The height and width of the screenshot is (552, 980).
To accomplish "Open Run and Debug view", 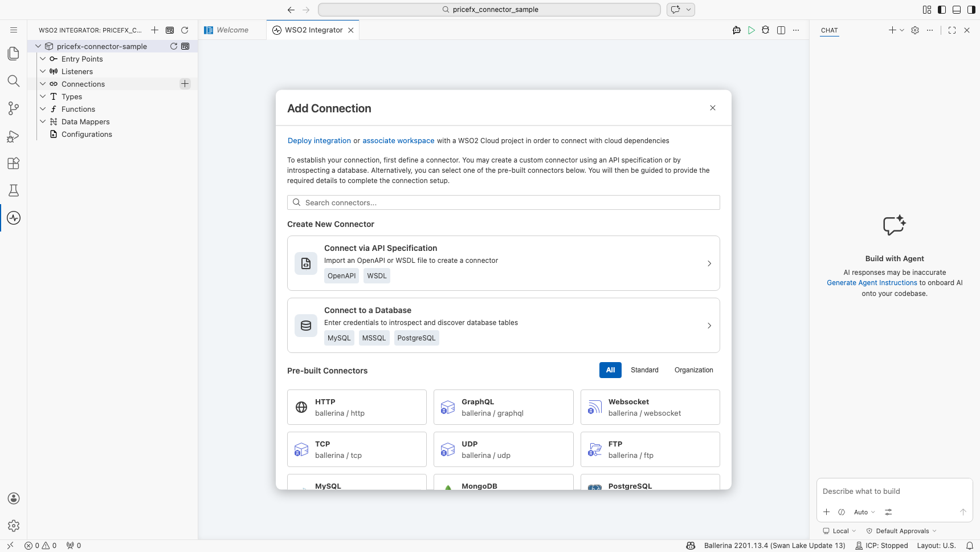I will tap(14, 136).
